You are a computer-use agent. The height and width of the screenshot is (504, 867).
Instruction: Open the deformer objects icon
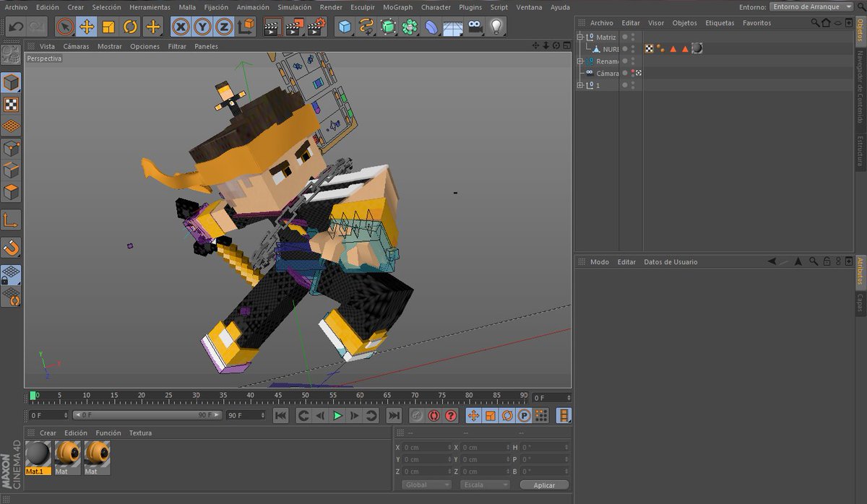tap(431, 27)
